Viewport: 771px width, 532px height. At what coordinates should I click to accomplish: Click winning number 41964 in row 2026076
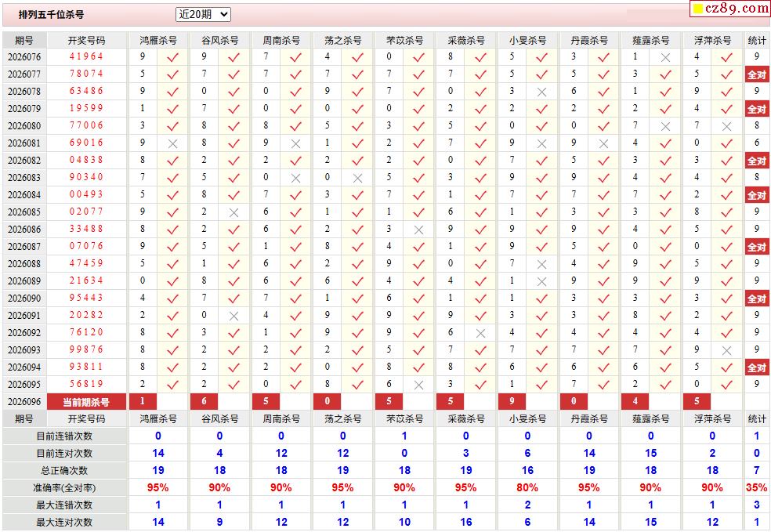(x=86, y=57)
